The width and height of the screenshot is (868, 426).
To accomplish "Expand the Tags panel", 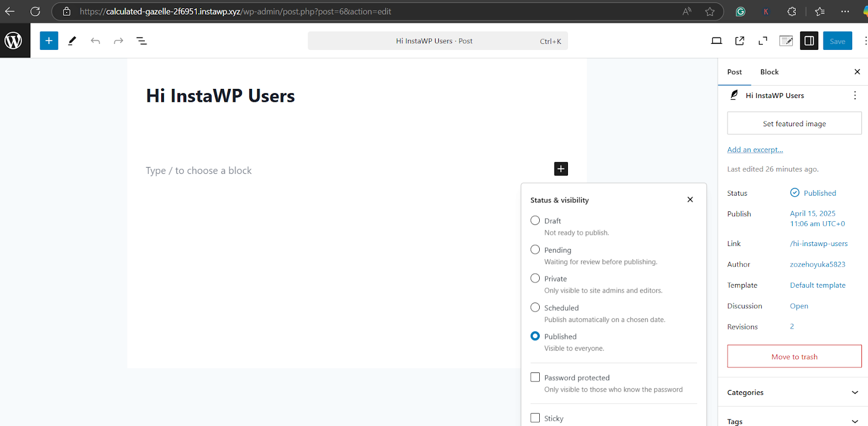I will point(793,420).
